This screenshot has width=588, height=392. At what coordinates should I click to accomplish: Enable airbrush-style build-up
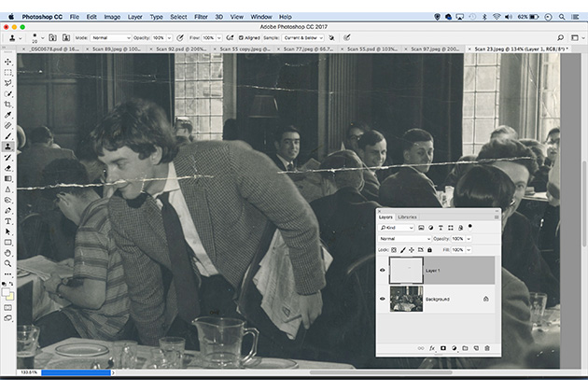230,37
